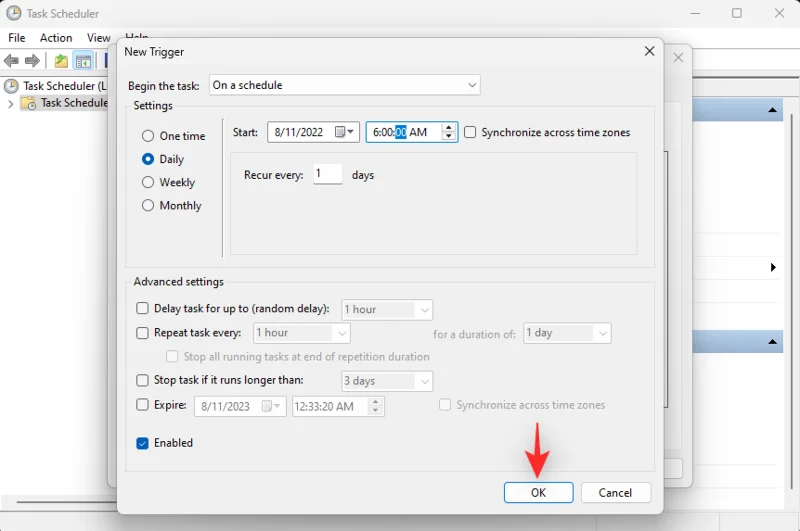Open the Start date calendar picker icon
800x531 pixels.
point(344,132)
